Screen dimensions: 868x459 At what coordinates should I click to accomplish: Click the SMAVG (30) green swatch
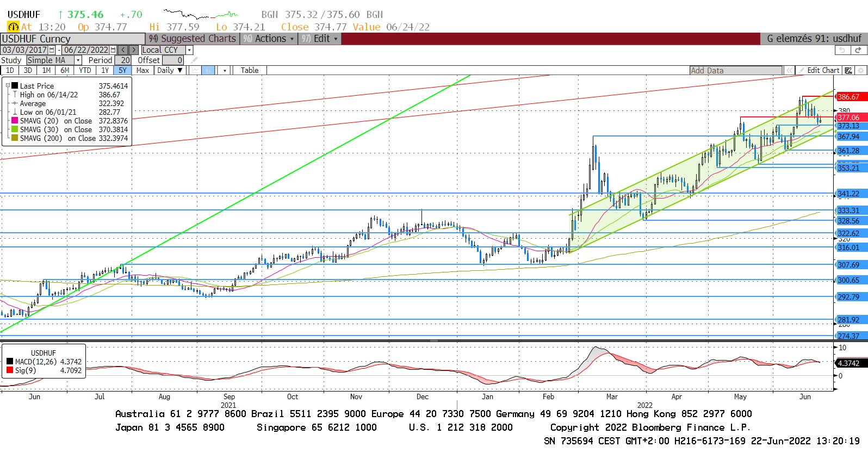(15, 129)
